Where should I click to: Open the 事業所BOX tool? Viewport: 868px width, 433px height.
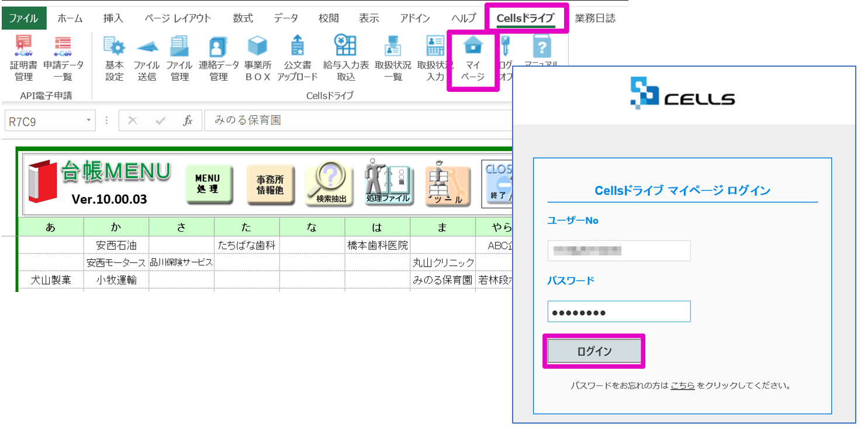[x=257, y=57]
